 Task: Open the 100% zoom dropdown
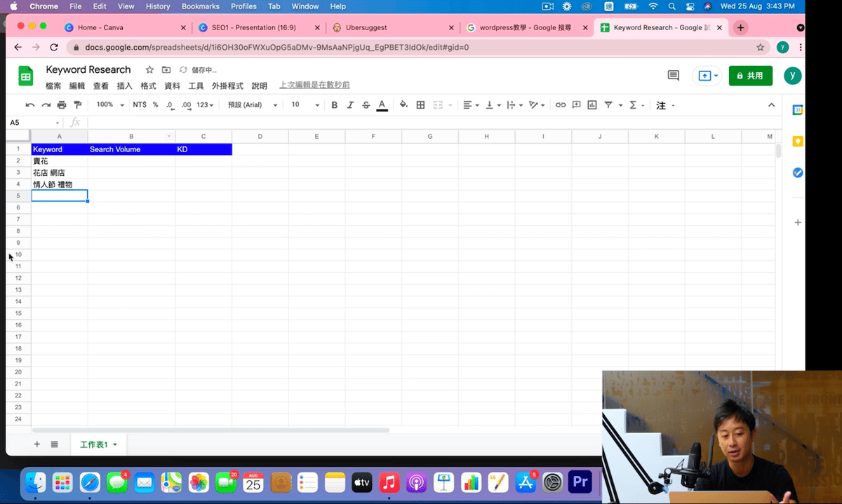pos(110,105)
